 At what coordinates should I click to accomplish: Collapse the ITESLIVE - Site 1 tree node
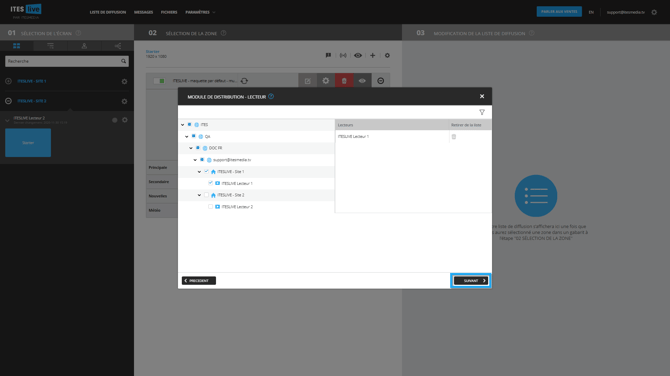pos(199,171)
